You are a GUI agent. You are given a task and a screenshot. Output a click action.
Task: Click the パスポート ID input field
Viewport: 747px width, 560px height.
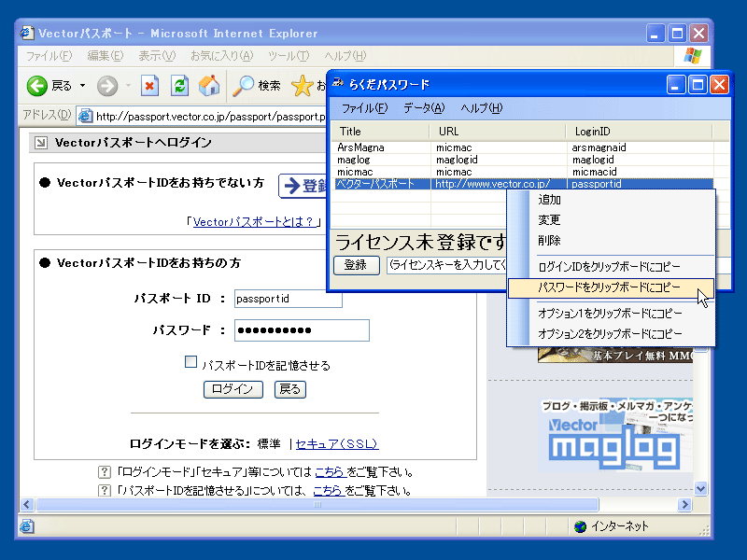[x=289, y=299]
